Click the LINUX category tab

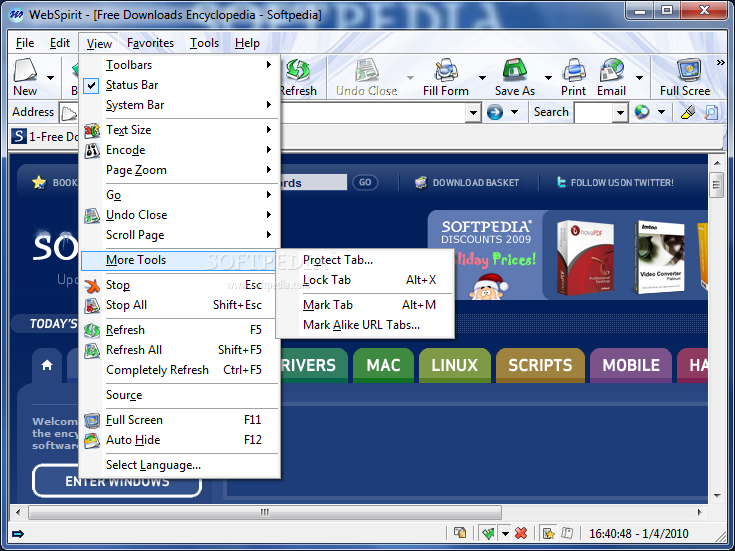click(x=454, y=365)
